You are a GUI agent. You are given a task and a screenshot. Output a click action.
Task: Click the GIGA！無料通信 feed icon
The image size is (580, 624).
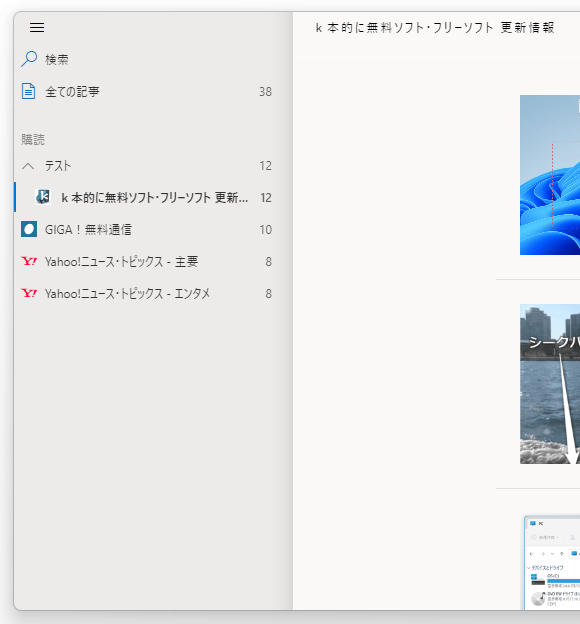pyautogui.click(x=29, y=229)
